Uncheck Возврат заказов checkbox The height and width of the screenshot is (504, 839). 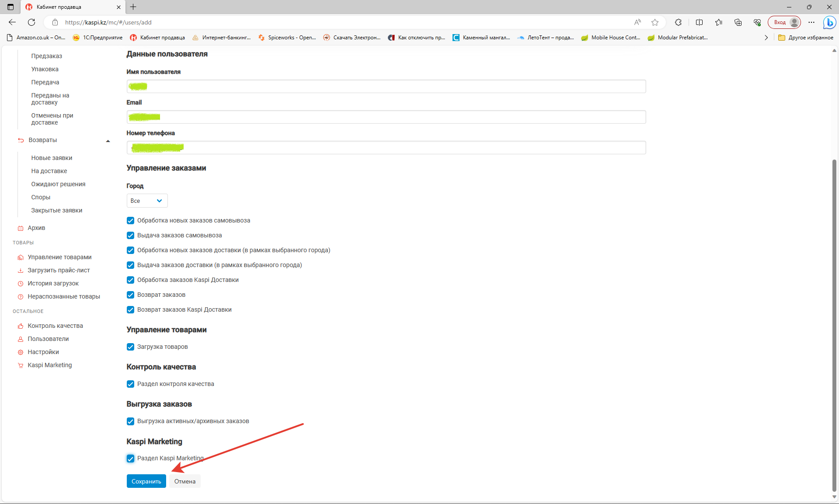[130, 295]
